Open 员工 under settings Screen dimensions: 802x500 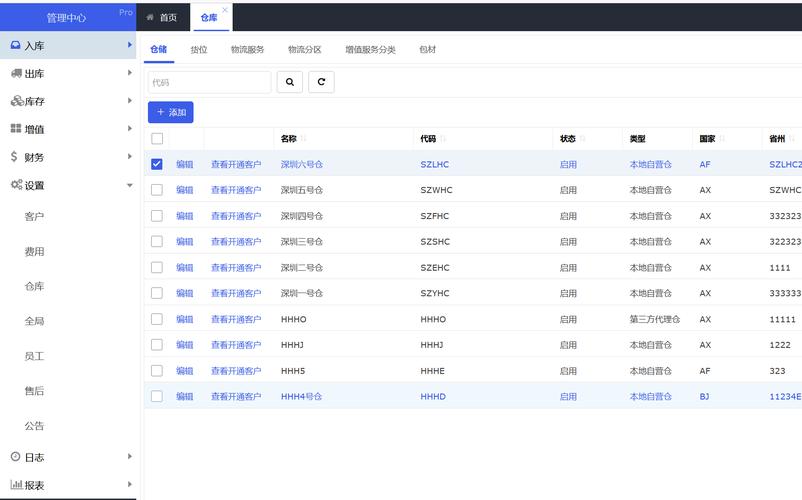34,356
